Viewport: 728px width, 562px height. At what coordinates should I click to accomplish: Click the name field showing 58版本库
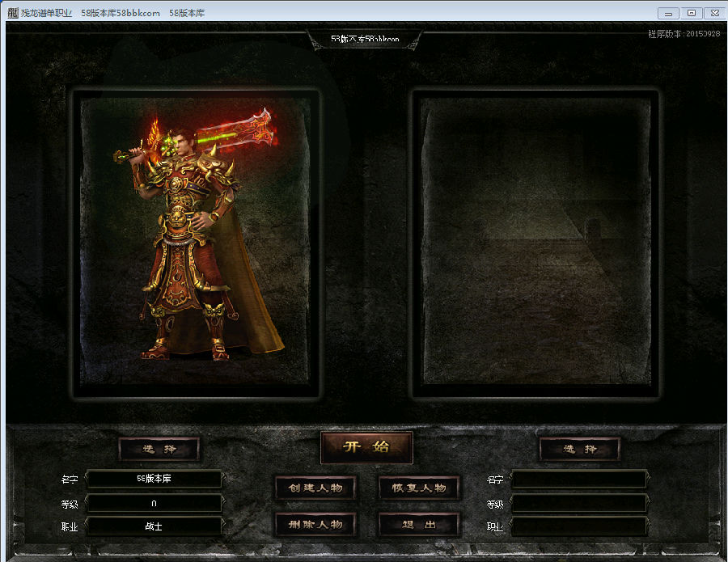[x=154, y=479]
